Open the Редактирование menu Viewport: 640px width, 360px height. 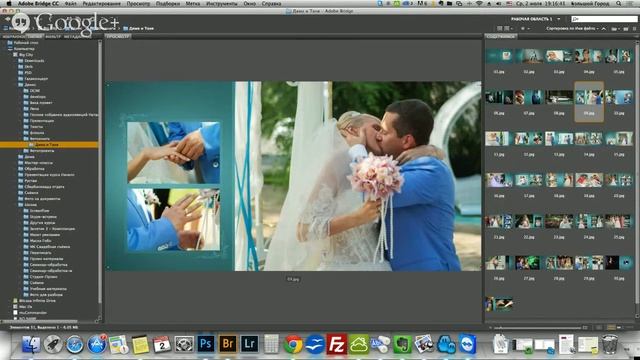pos(102,3)
